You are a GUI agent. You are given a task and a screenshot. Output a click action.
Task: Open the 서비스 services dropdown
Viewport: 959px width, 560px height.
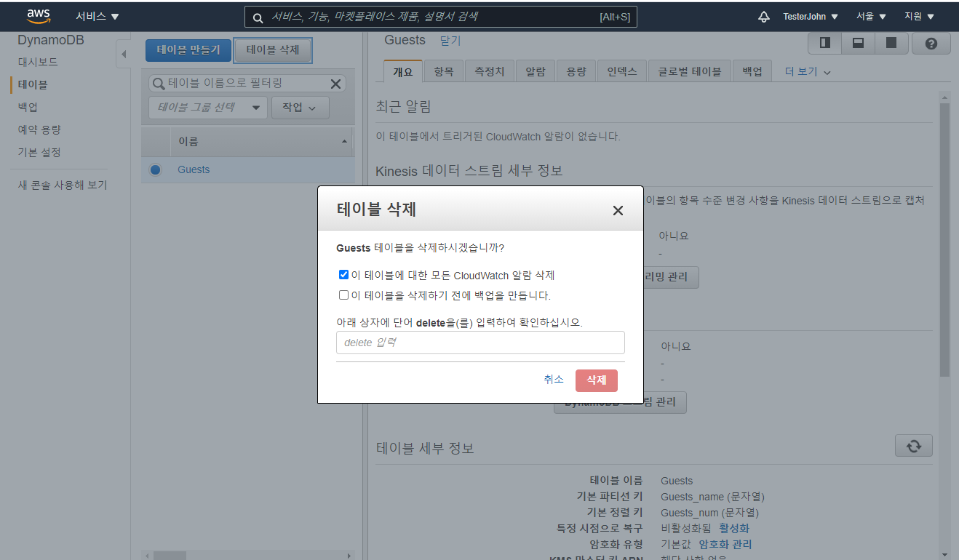[x=98, y=16]
